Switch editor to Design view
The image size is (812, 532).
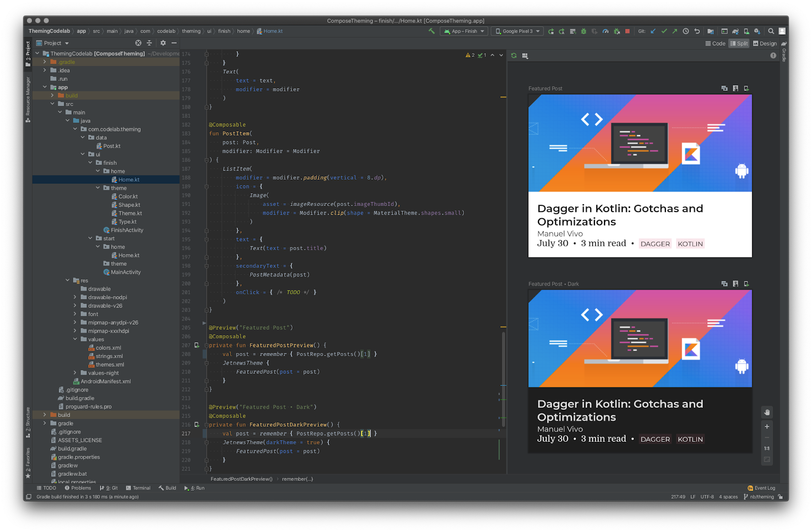click(765, 44)
